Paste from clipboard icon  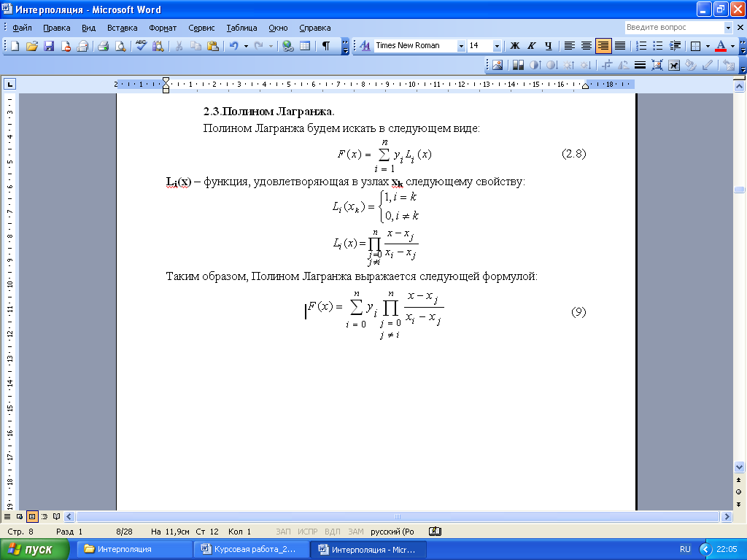(213, 46)
